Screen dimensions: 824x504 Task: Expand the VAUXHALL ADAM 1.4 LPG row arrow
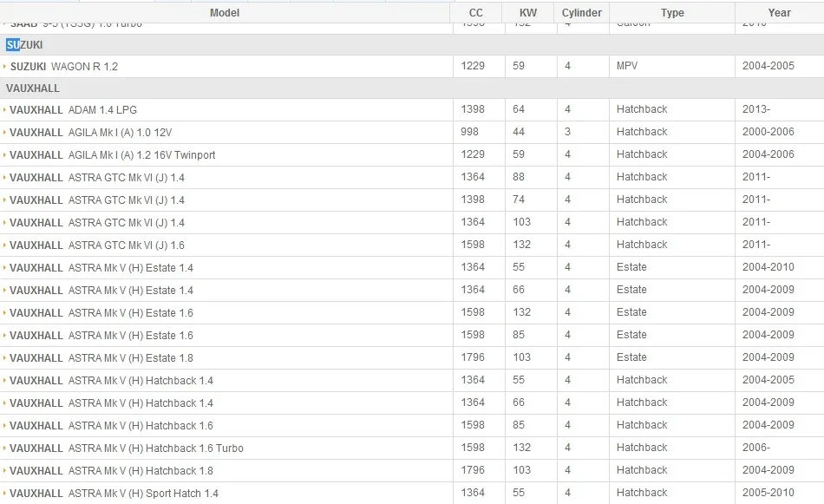tap(4, 110)
